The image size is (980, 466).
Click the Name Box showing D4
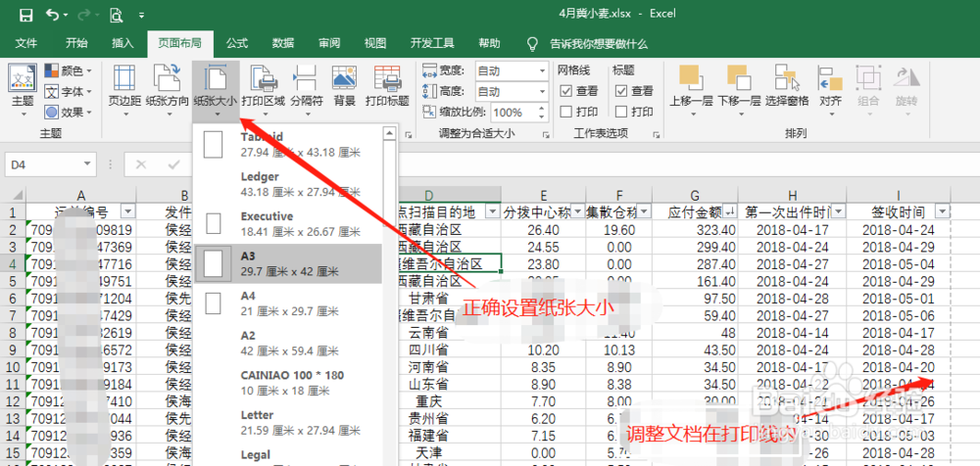point(42,164)
